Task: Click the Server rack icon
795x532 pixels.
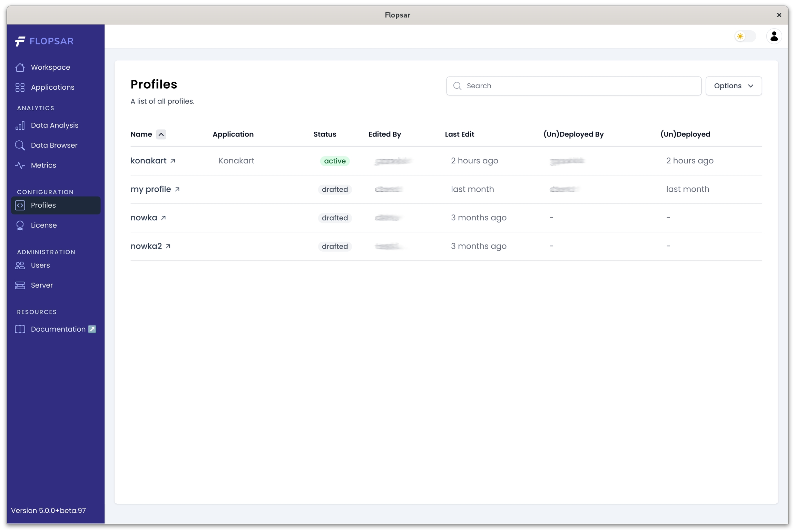Action: pos(20,285)
